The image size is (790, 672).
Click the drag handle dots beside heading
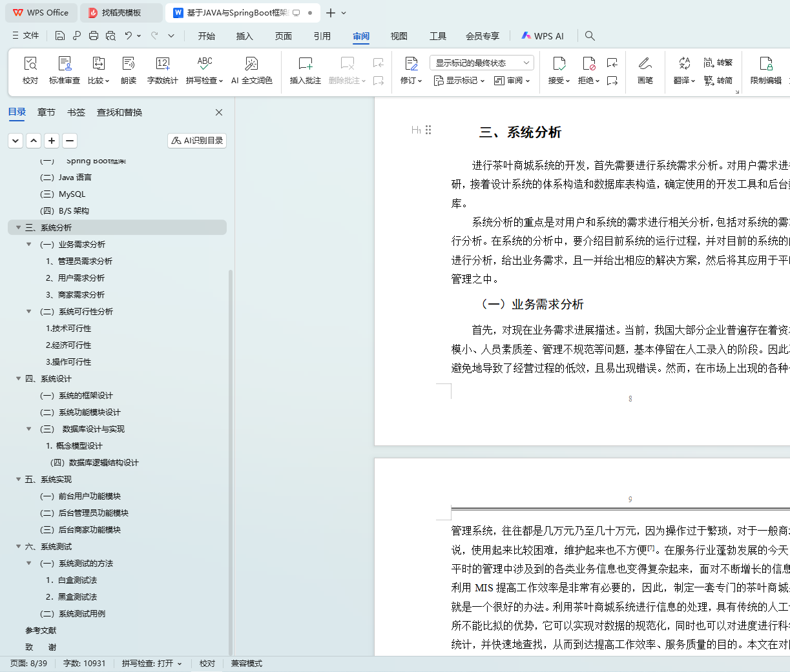[428, 130]
